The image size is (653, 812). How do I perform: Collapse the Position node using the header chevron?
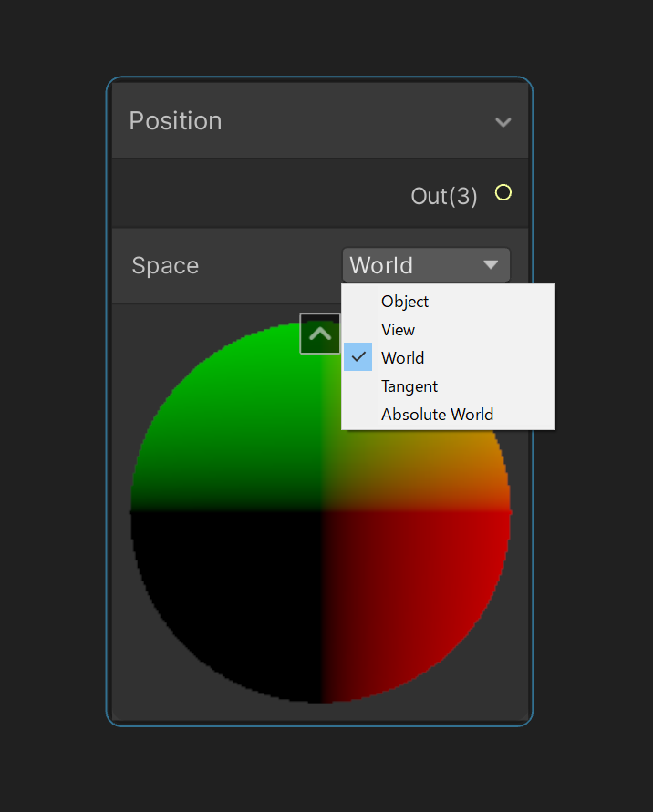[503, 122]
